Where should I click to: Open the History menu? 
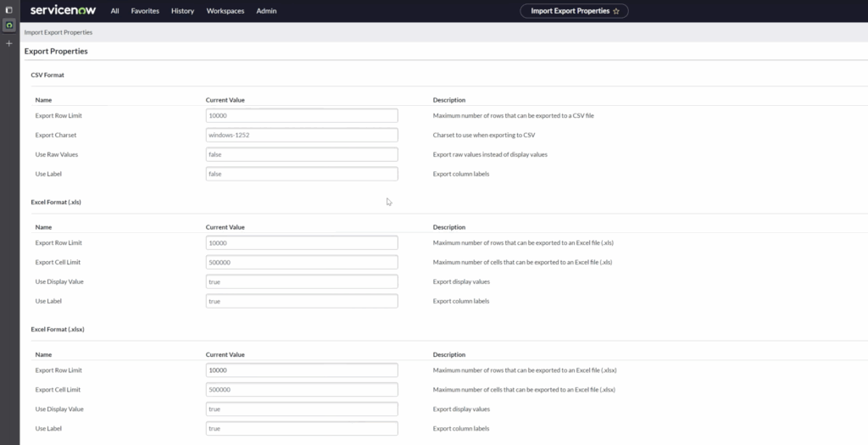tap(182, 11)
